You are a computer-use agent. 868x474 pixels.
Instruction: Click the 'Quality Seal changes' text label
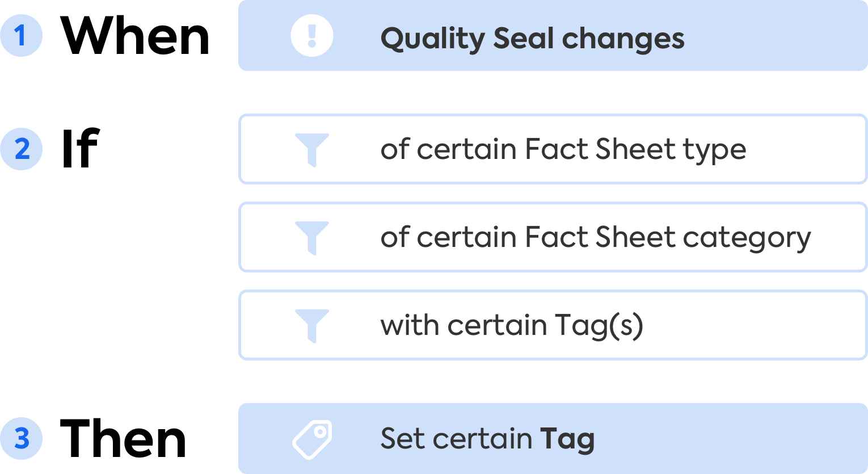[x=532, y=39]
